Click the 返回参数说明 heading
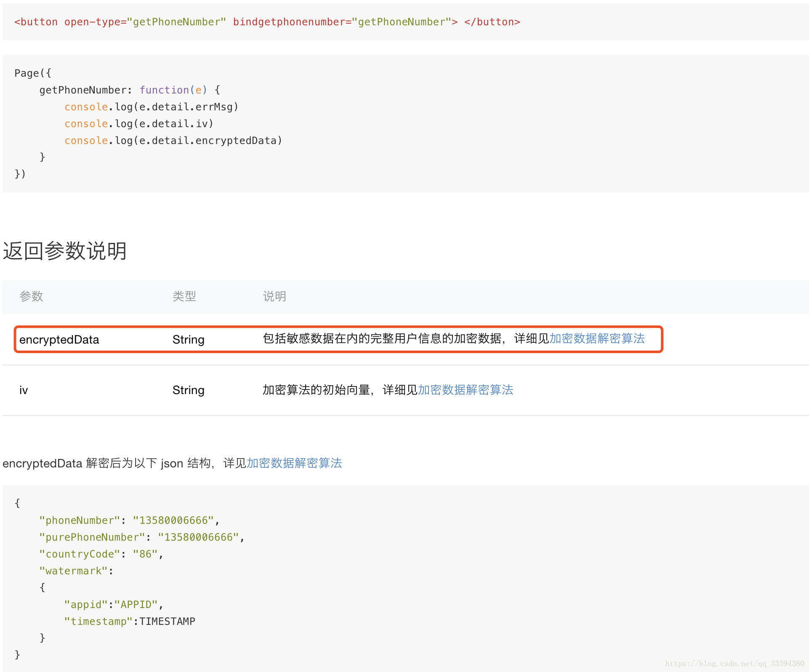 (x=64, y=251)
